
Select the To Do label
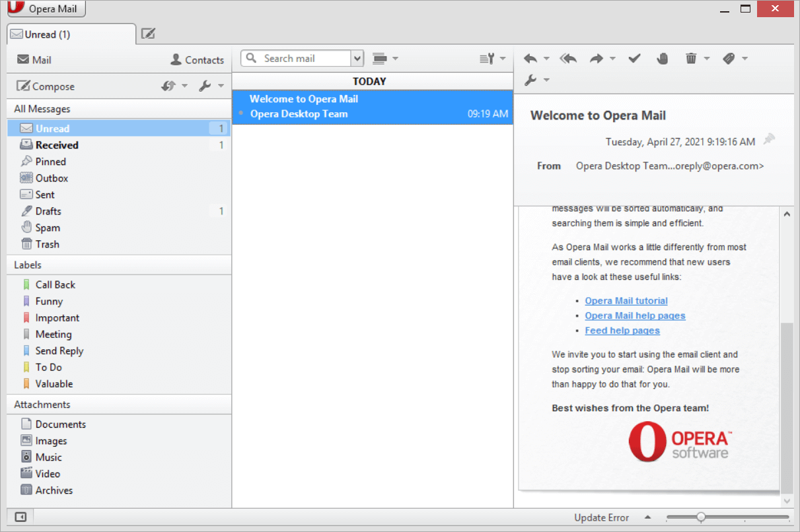tap(119, 368)
